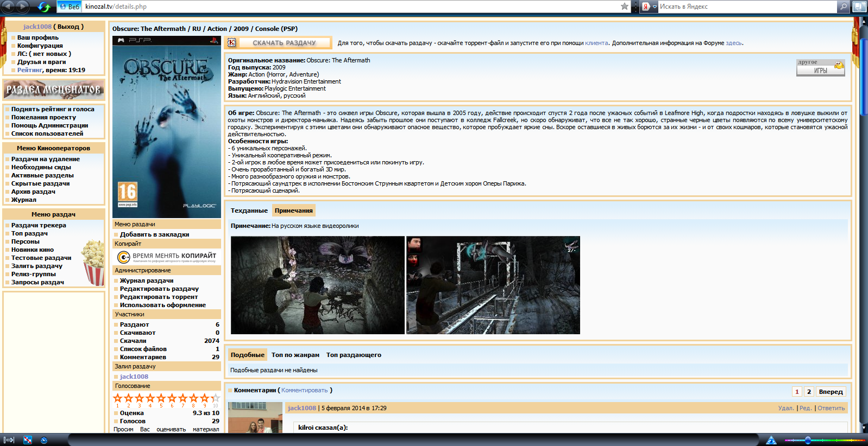Click the fit-to-width icon in status bar
868x446 pixels.
(28, 440)
